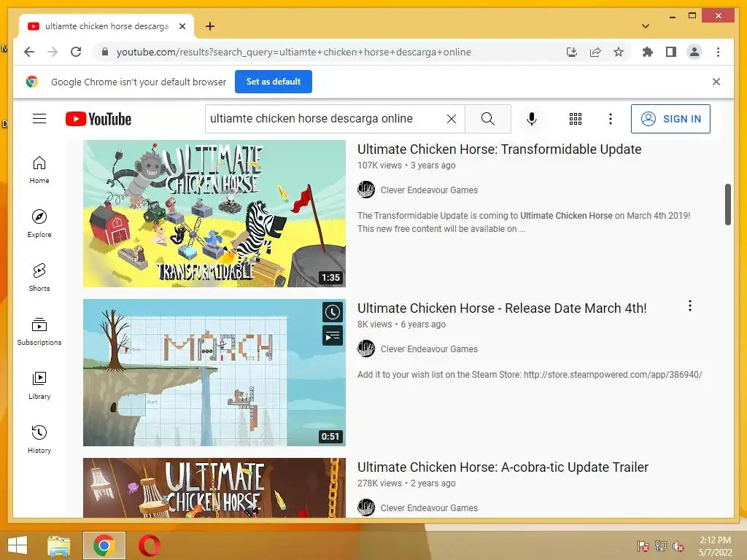747x560 pixels.
Task: Dismiss the default browser infobar
Action: coord(716,82)
